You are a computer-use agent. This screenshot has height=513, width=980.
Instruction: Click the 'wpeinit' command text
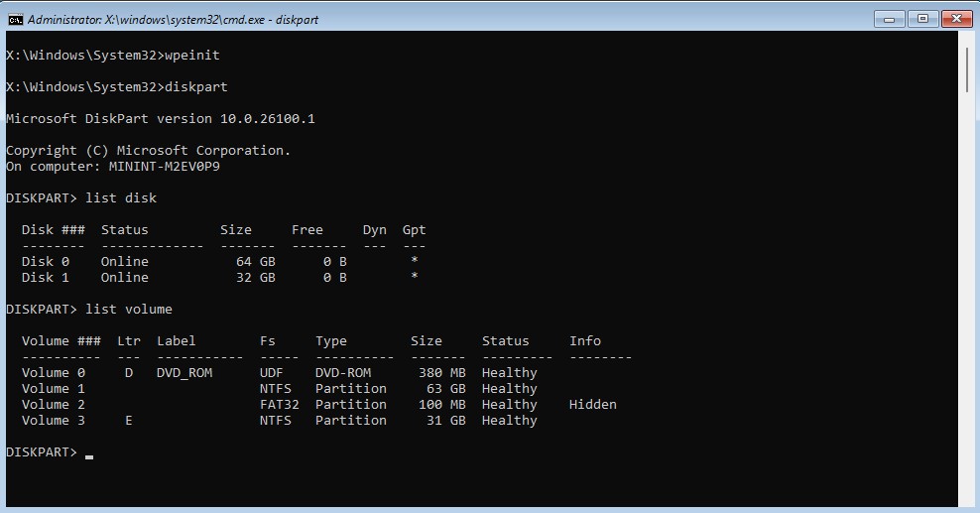[192, 55]
